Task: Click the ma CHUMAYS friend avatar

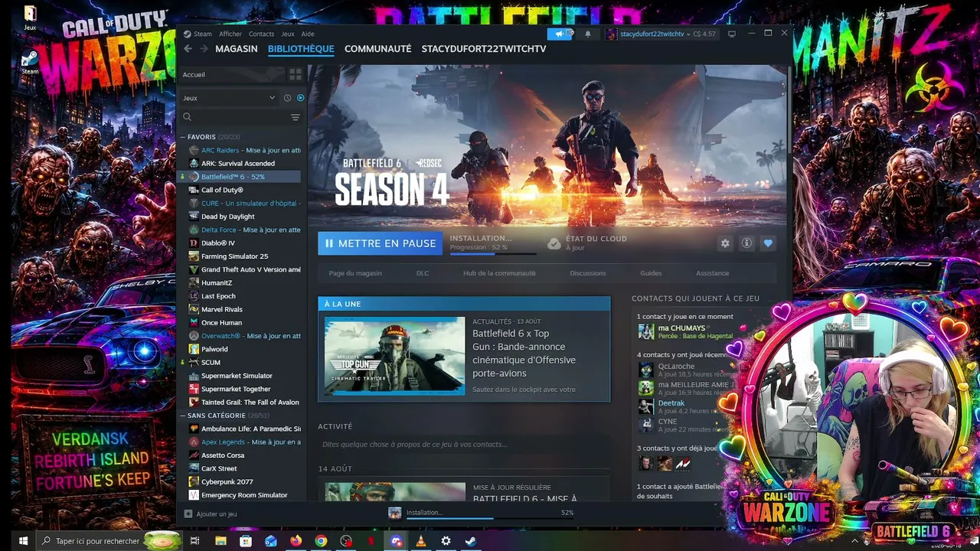Action: tap(646, 331)
